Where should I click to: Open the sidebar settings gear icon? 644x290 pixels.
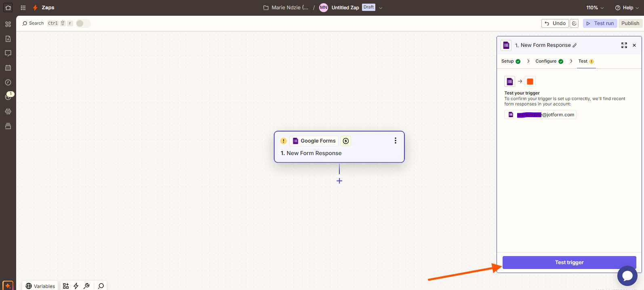(8, 111)
